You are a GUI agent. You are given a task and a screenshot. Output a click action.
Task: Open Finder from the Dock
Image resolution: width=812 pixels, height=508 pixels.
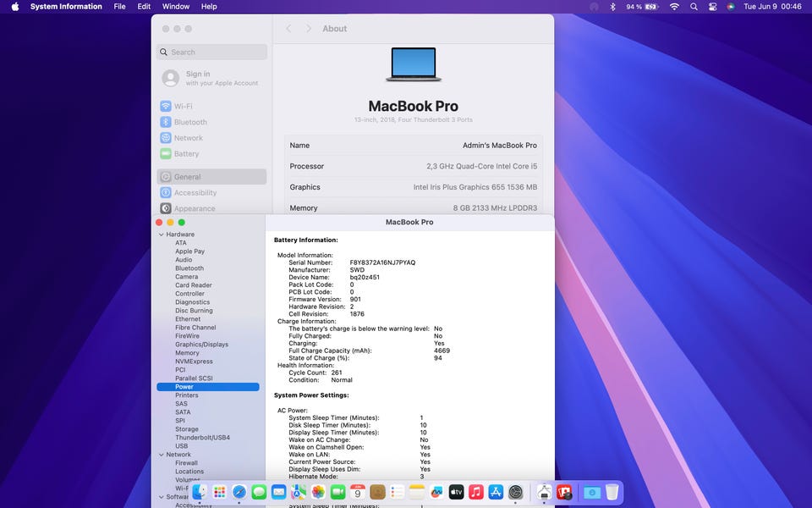[200, 492]
